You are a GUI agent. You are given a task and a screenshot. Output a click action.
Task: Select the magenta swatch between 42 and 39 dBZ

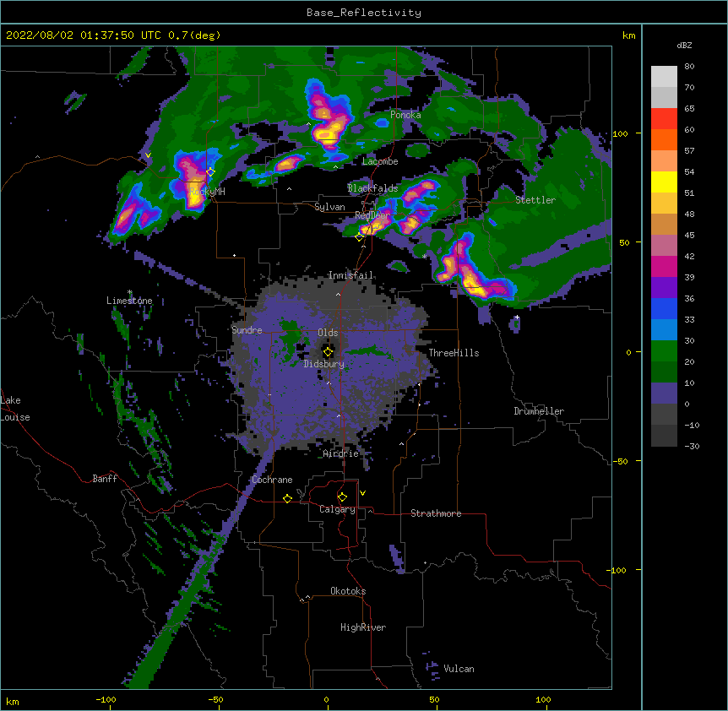click(x=664, y=266)
